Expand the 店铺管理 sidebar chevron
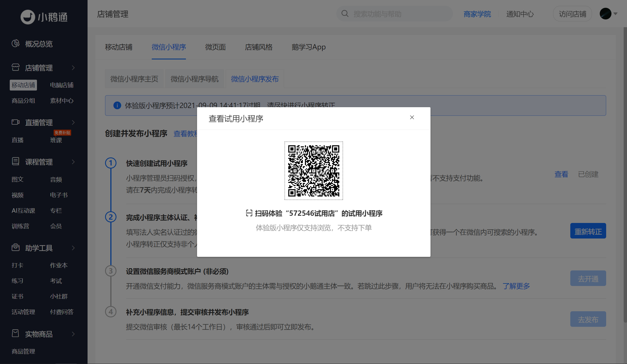This screenshot has height=364, width=627. (x=73, y=68)
